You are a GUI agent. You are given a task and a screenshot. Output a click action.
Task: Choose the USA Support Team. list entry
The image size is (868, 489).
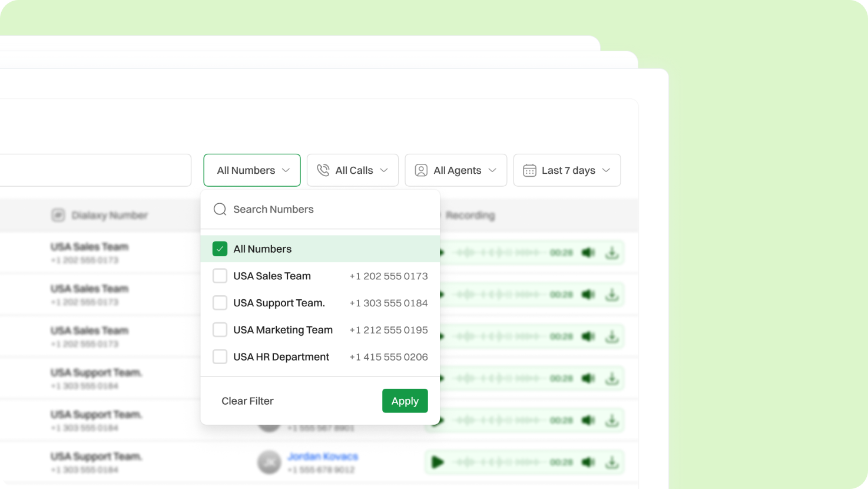(x=279, y=303)
